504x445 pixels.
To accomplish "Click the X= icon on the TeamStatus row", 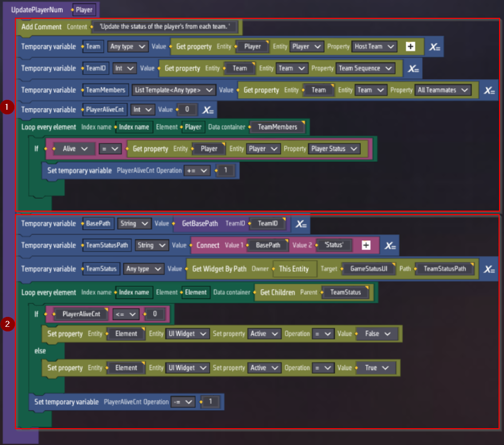I will 489,269.
